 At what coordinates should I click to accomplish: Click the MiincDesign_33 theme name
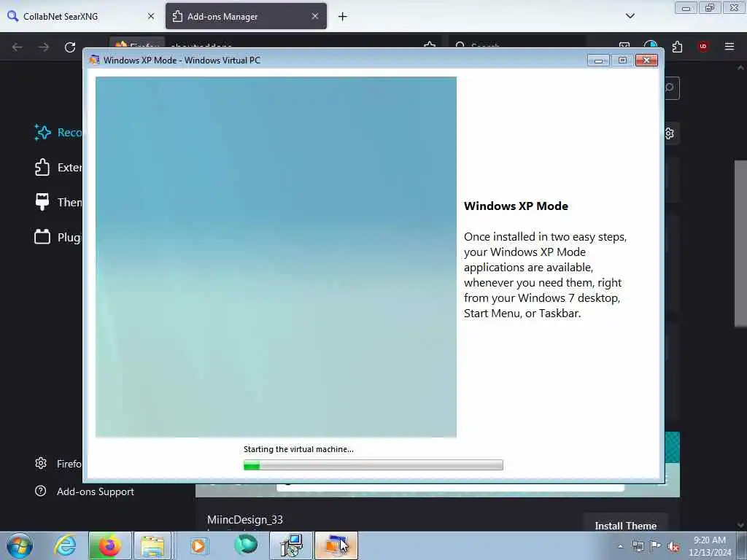pos(245,519)
